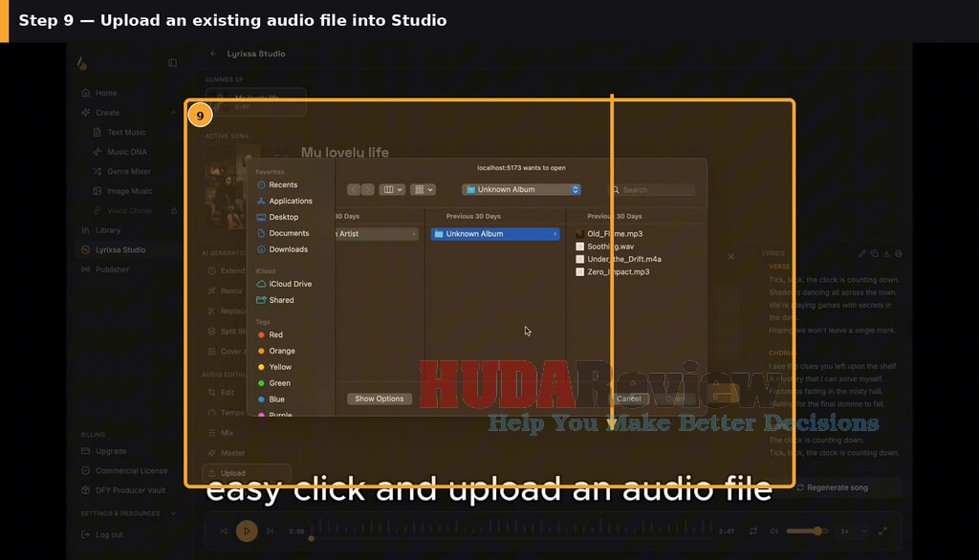
Task: Select the file Soothing.wav
Action: pyautogui.click(x=604, y=247)
